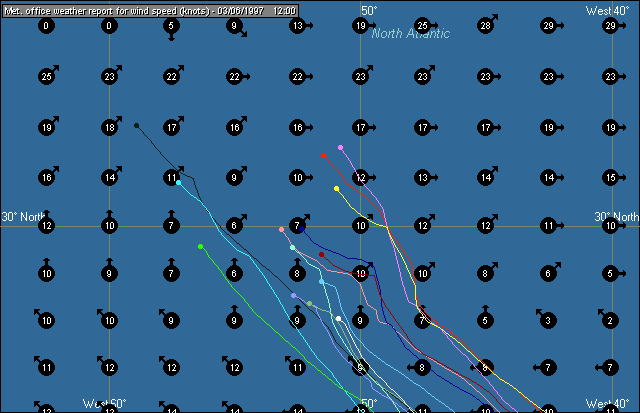Select the 18-knot wind marker
Viewport: 640px width, 413px height.
click(110, 127)
